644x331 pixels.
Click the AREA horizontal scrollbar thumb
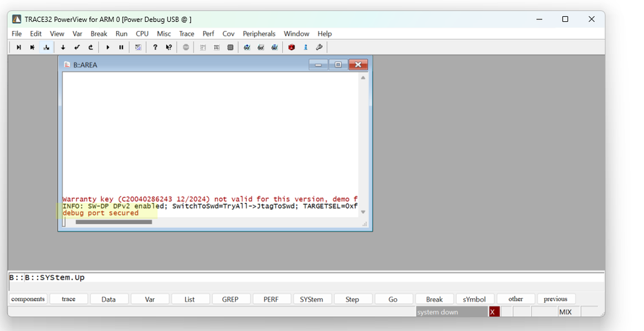coord(113,222)
